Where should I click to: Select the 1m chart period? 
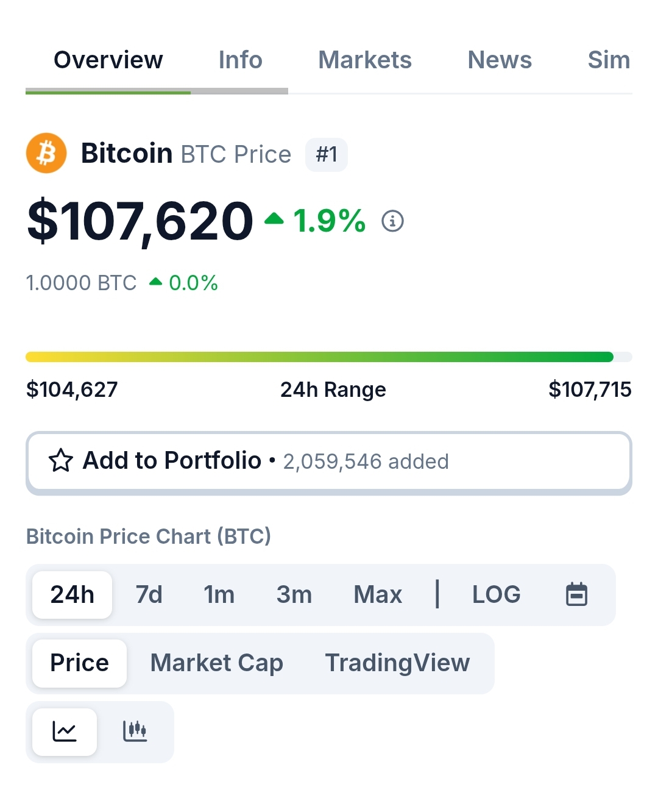coord(219,594)
